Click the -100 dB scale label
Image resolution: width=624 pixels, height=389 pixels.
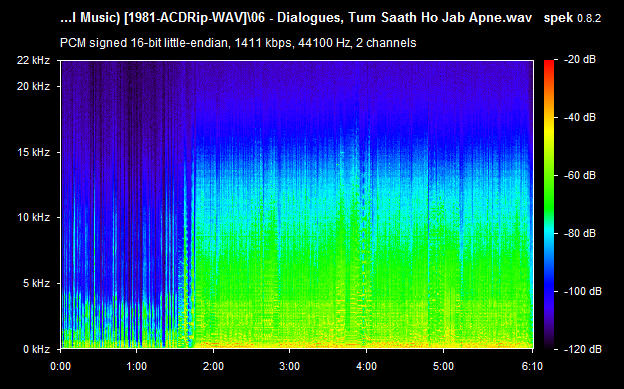coord(582,291)
